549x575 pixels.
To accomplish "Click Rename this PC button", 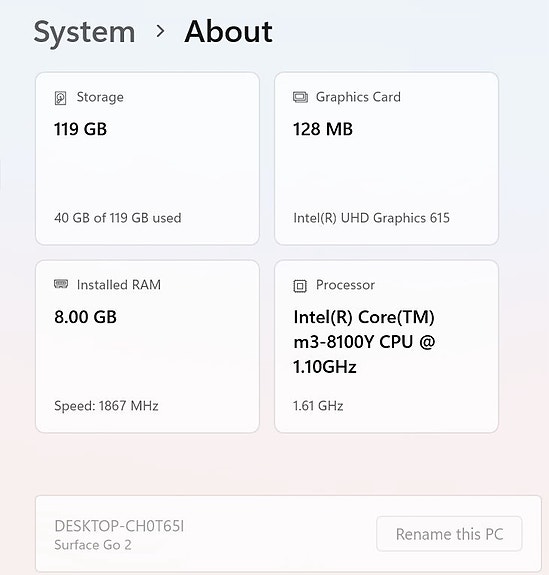I will (449, 534).
